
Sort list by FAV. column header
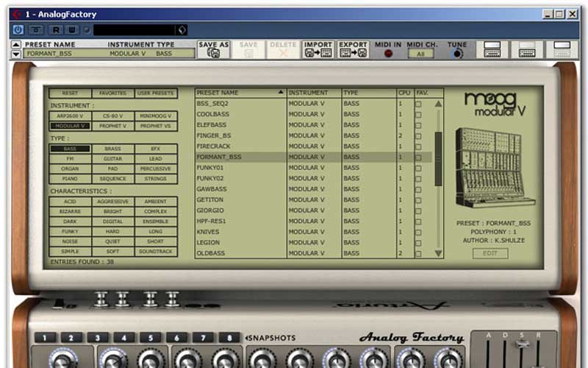tap(429, 93)
